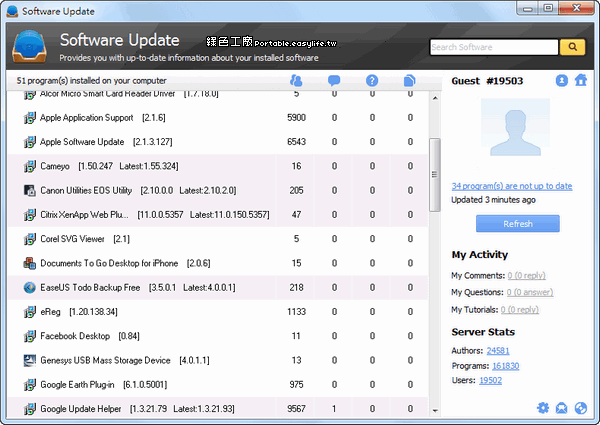Click the globe icon at bottom right

580,408
